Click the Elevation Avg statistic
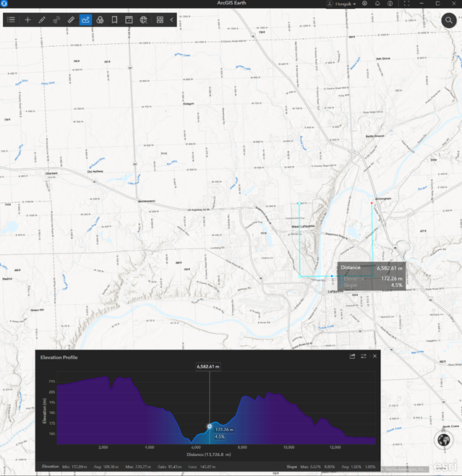Viewport: 462px width, 476px height. tap(106, 467)
